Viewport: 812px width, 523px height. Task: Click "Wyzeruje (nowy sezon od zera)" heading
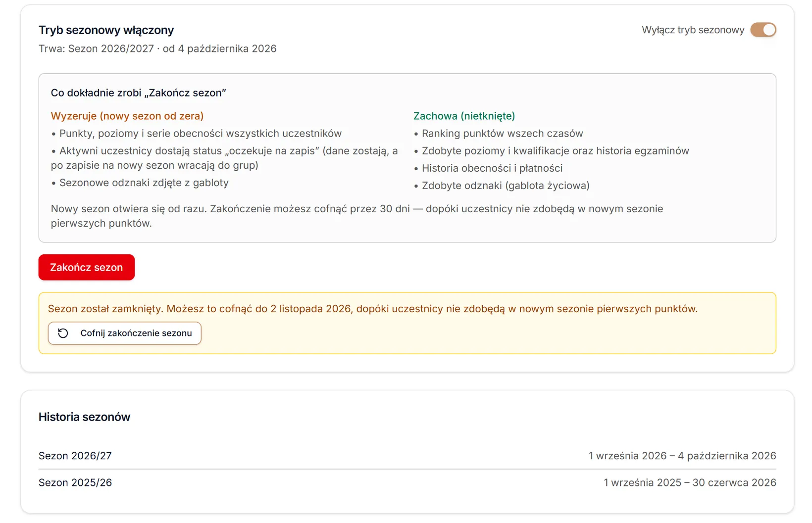127,116
